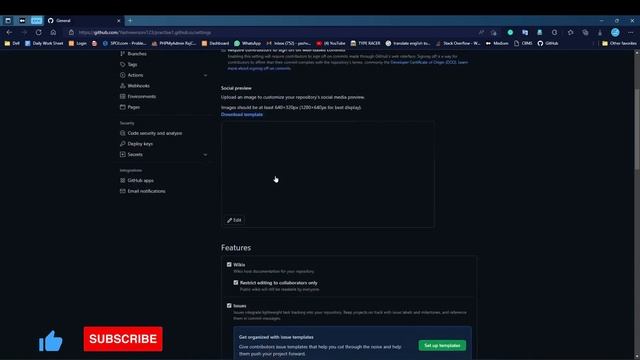Image resolution: width=640 pixels, height=360 pixels.
Task: Open the PHPMyAdmin bookmark
Action: pyautogui.click(x=174, y=43)
